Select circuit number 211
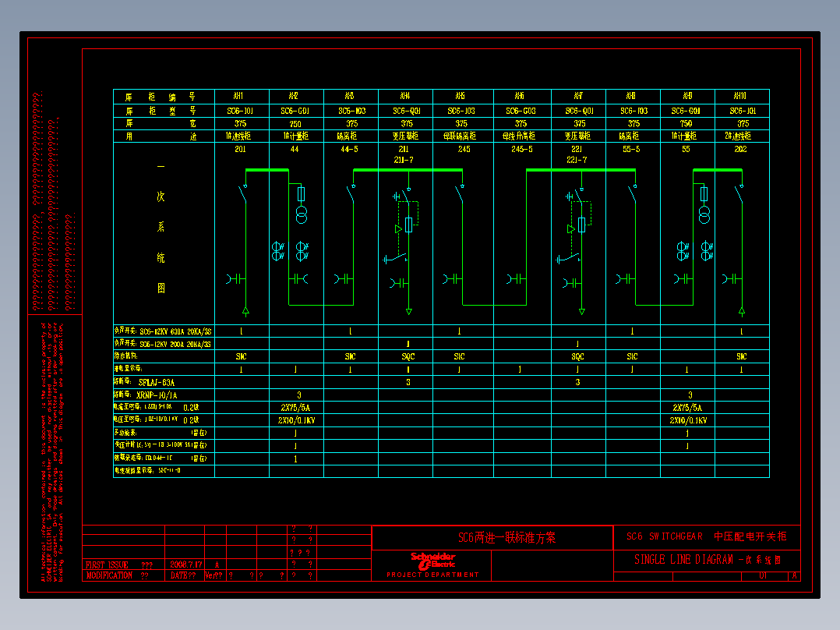 click(404, 149)
